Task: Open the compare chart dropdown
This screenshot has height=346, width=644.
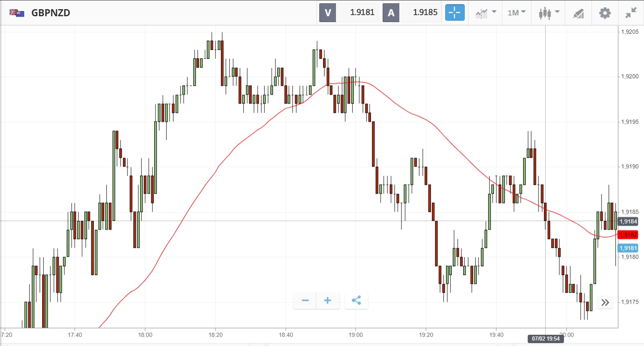Action: pyautogui.click(x=486, y=13)
